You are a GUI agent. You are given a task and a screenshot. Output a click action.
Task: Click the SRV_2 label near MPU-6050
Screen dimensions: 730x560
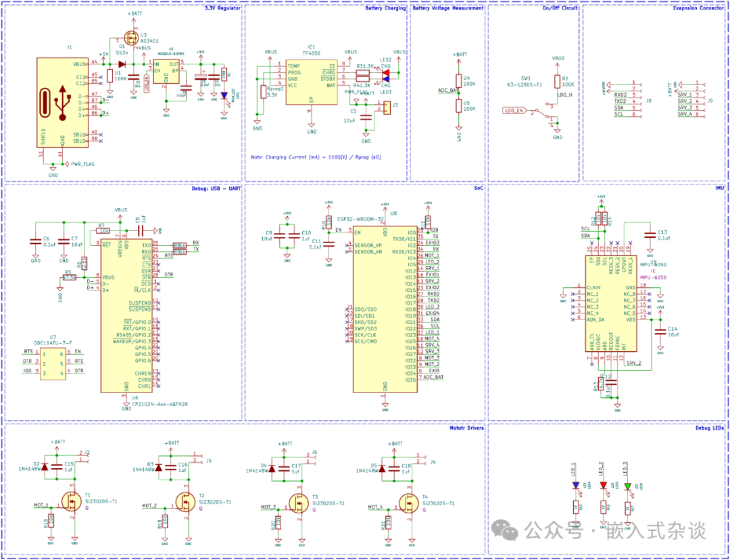click(634, 362)
